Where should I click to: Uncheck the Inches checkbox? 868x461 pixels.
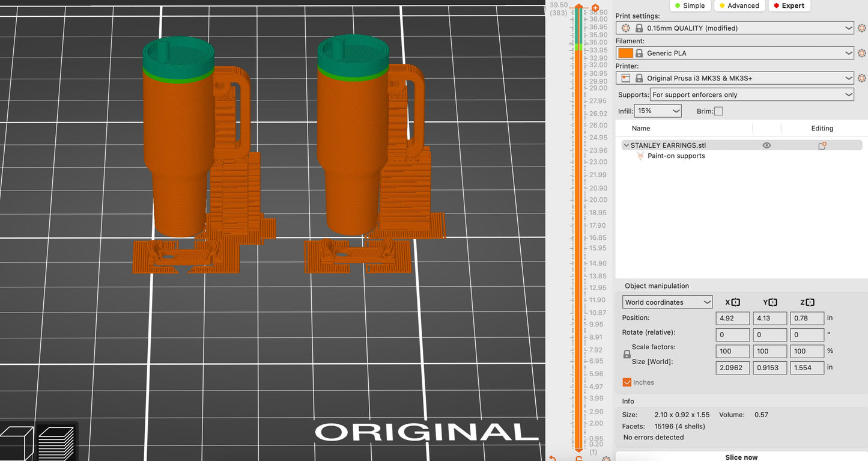[627, 382]
